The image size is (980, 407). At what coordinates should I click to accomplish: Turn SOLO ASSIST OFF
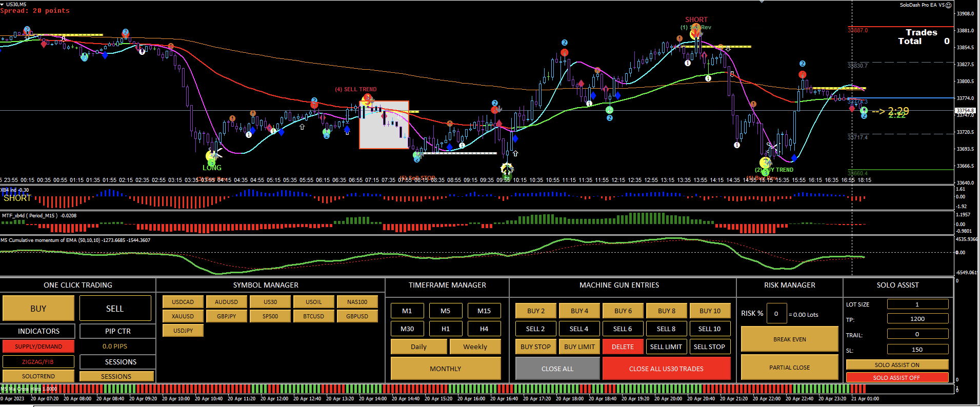point(897,378)
